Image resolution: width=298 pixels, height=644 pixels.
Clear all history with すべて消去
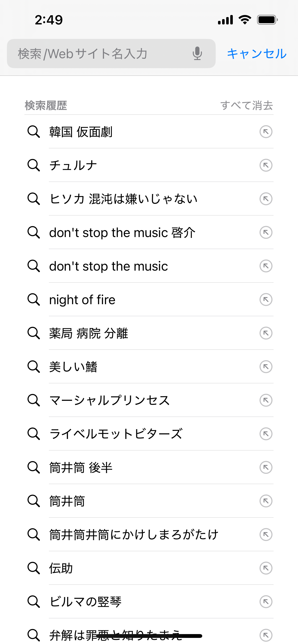(247, 105)
